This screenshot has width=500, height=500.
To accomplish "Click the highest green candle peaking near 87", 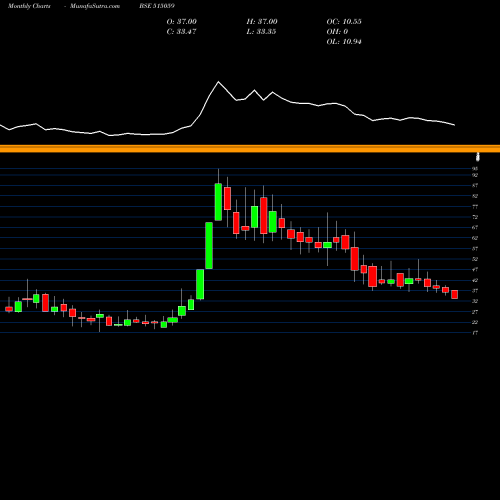I will [218, 202].
